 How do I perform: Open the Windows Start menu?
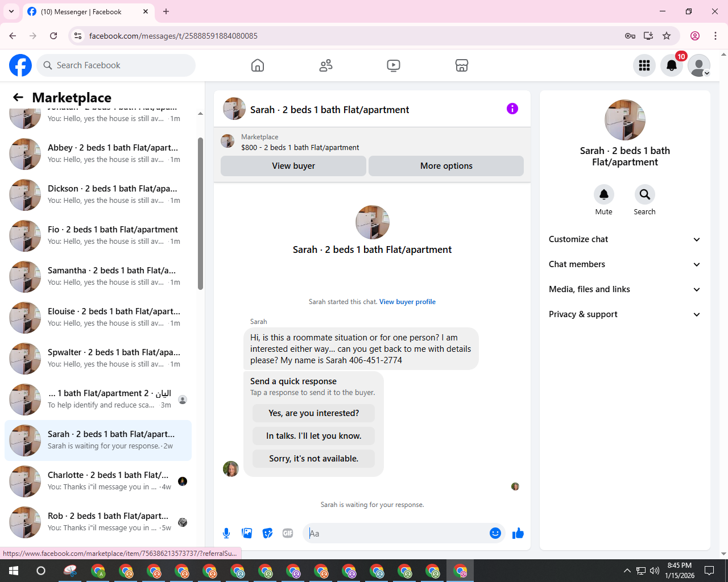point(14,571)
